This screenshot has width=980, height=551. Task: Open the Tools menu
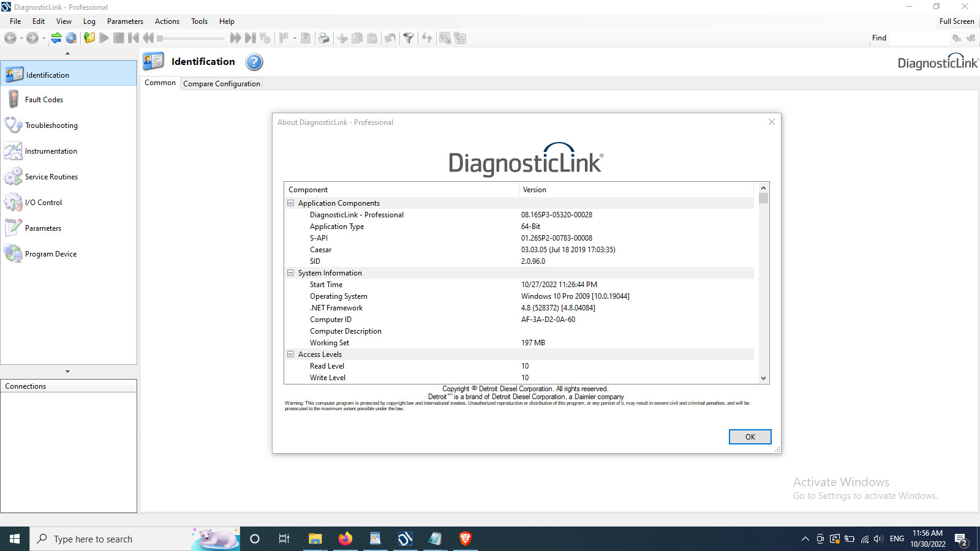tap(199, 21)
